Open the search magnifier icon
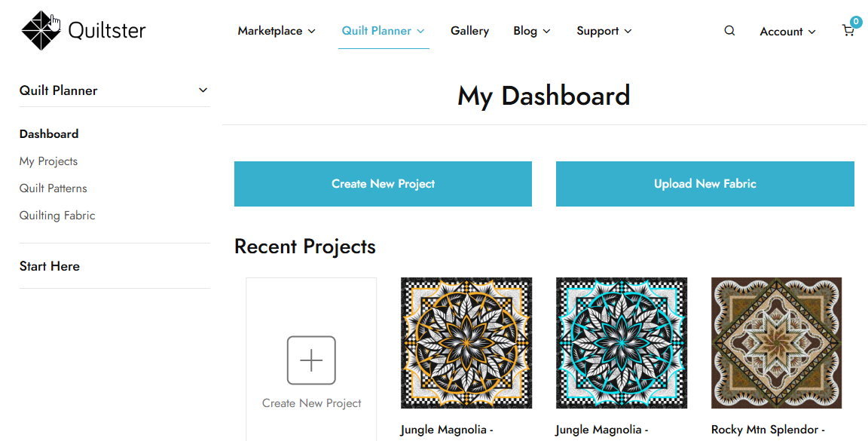This screenshot has height=441, width=868. pos(729,31)
